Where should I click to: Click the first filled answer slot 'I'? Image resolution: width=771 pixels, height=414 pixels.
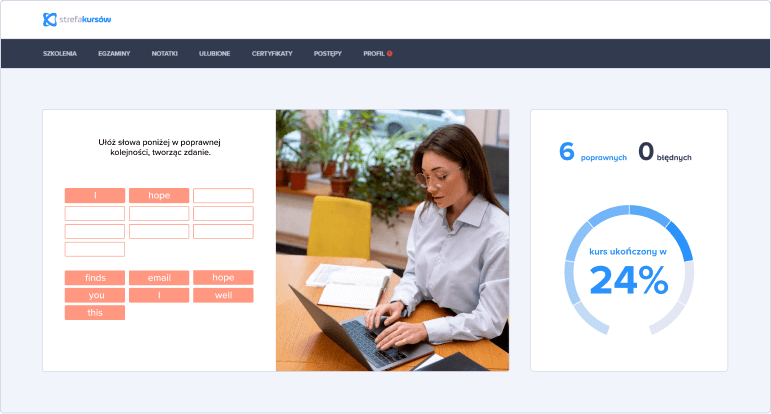[95, 195]
